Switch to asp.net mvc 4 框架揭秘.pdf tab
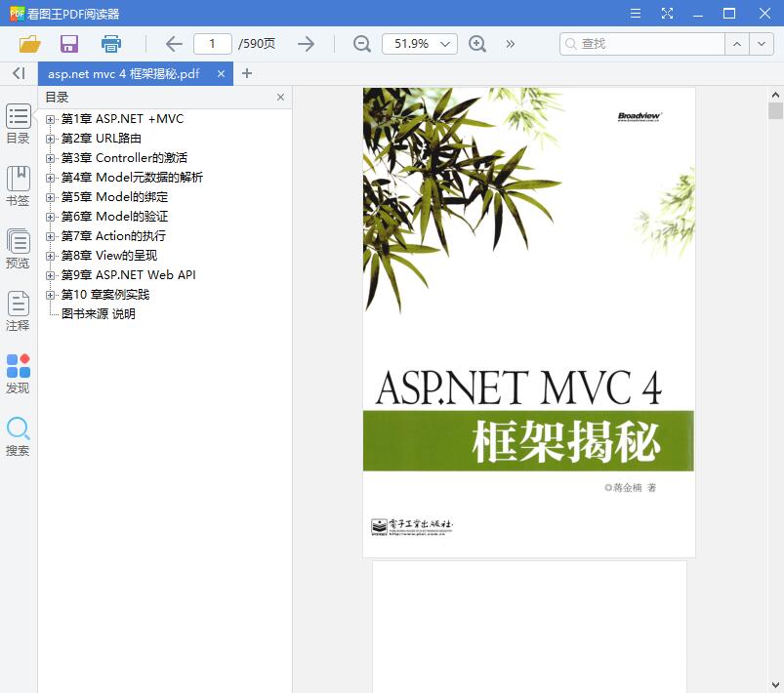Viewport: 784px width, 693px height. click(x=123, y=74)
